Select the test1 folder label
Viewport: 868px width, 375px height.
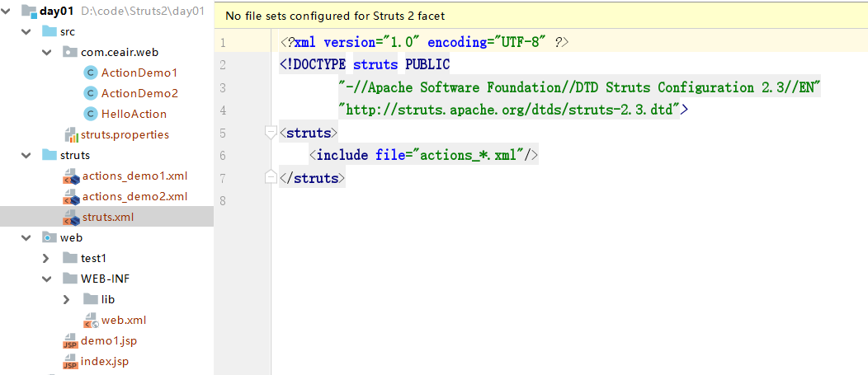(x=93, y=258)
